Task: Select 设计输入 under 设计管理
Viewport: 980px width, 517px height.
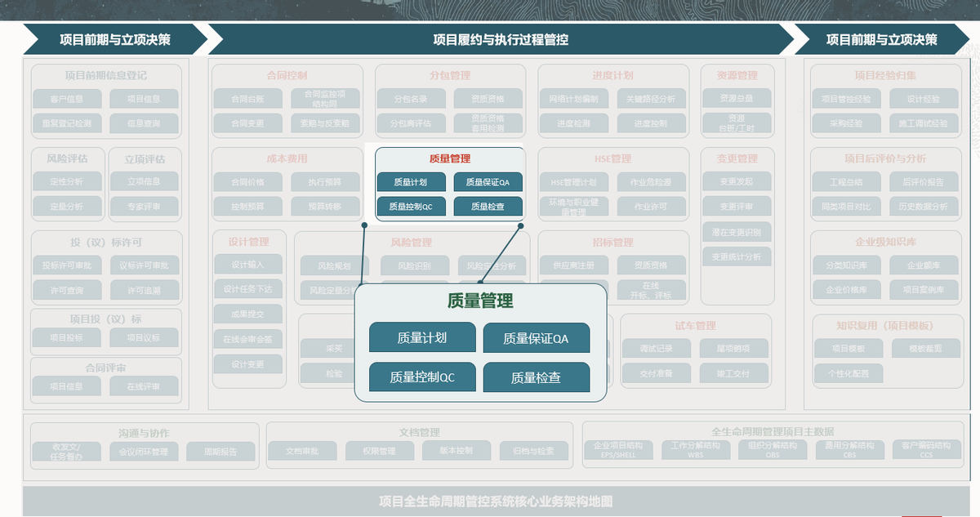Action: tap(248, 265)
